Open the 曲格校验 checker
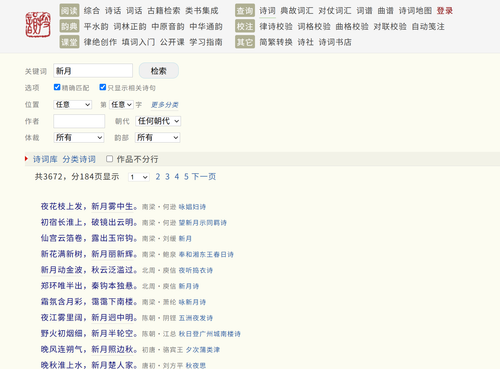This screenshot has height=369, width=500. (352, 26)
